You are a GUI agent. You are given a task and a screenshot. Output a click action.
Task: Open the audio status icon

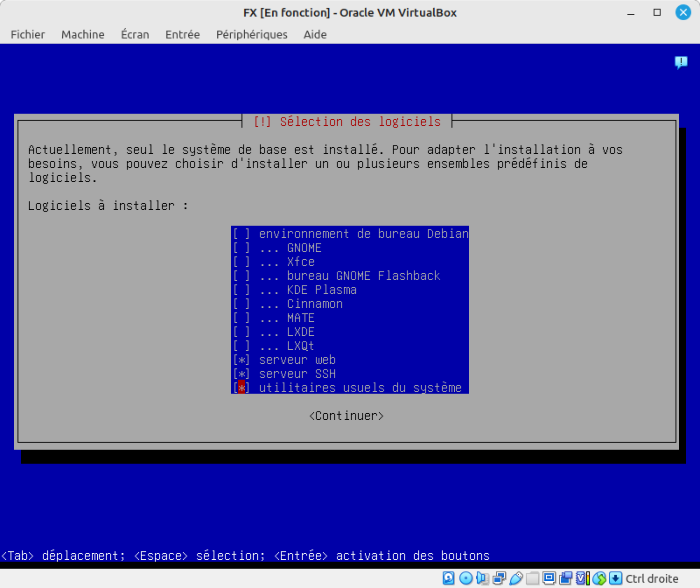tap(483, 578)
